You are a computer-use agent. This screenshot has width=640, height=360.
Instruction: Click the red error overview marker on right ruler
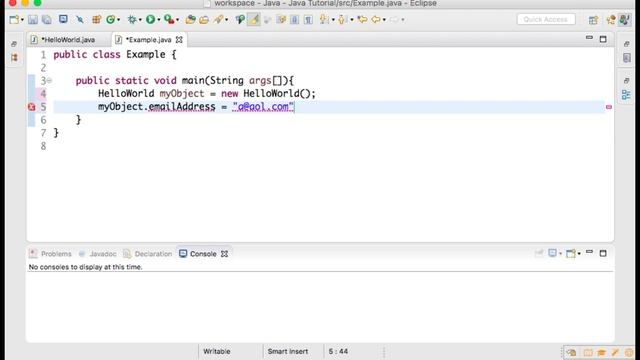coord(609,107)
